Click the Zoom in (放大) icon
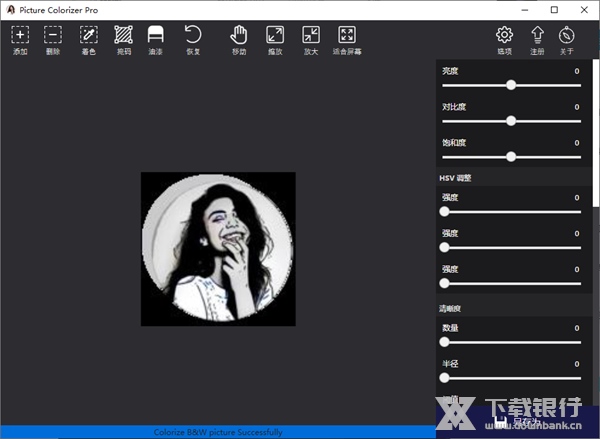Image resolution: width=600 pixels, height=439 pixels. click(311, 36)
